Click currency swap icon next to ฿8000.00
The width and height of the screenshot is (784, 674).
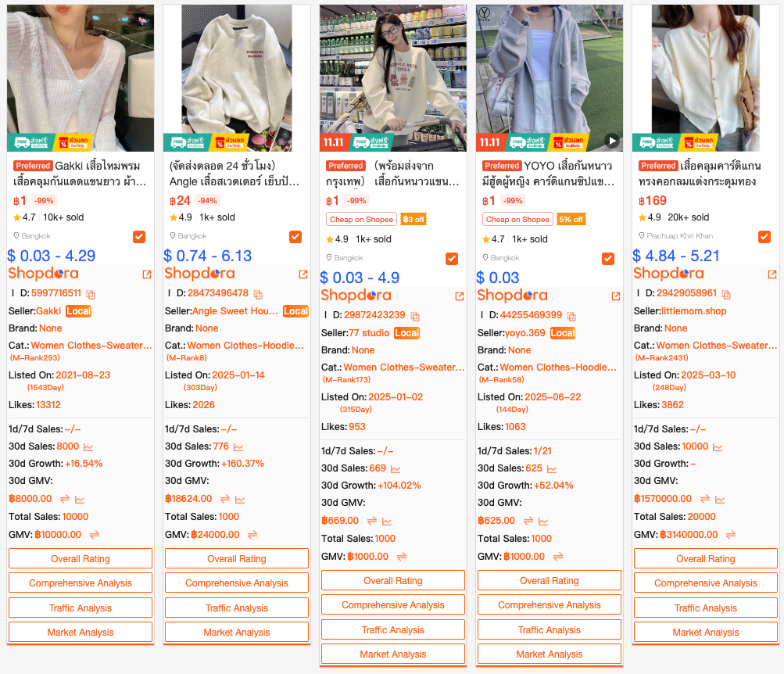pos(65,499)
